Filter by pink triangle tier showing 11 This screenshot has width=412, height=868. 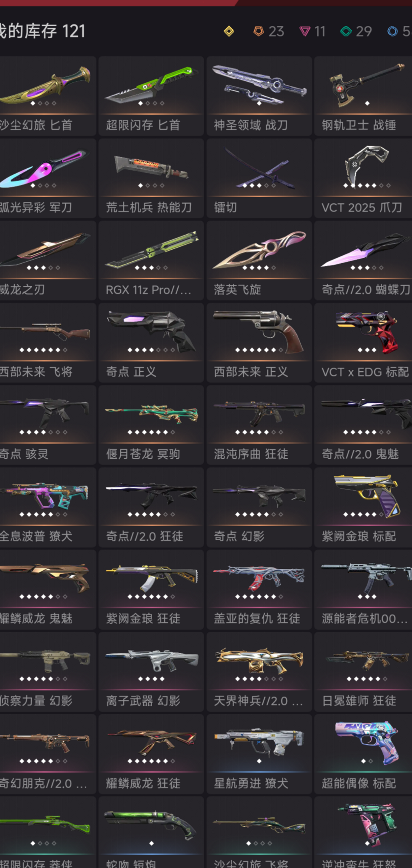tap(312, 31)
